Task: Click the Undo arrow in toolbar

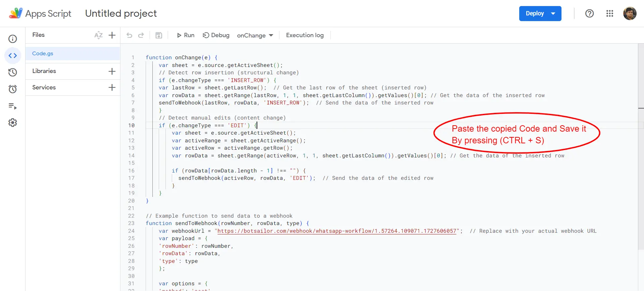Action: (129, 35)
